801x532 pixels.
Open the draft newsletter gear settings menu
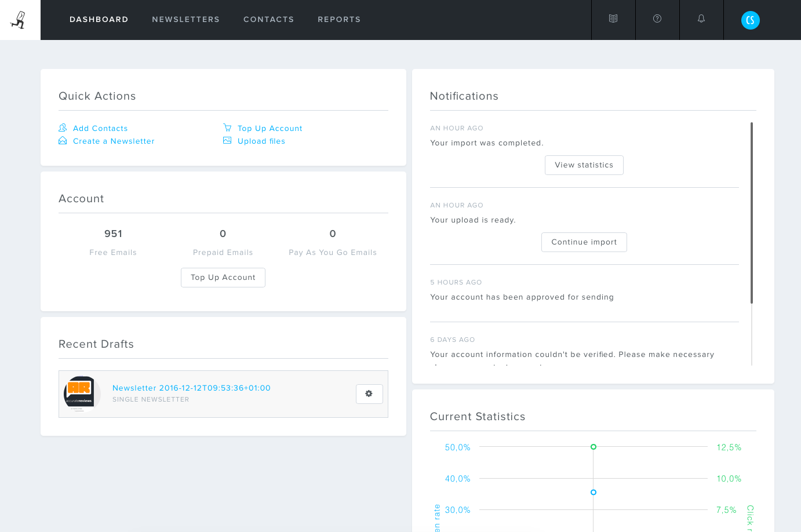[x=369, y=394]
